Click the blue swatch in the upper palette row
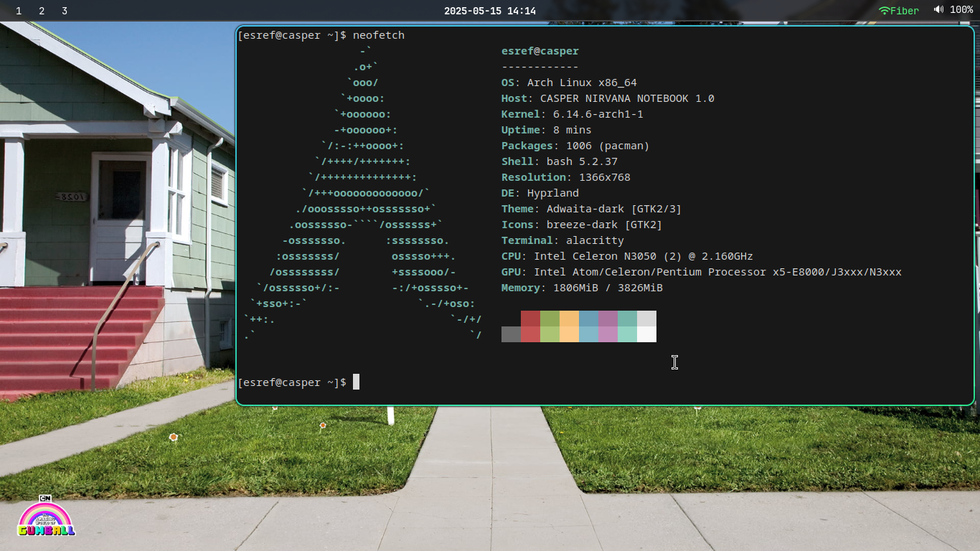The width and height of the screenshot is (980, 551). coord(588,319)
